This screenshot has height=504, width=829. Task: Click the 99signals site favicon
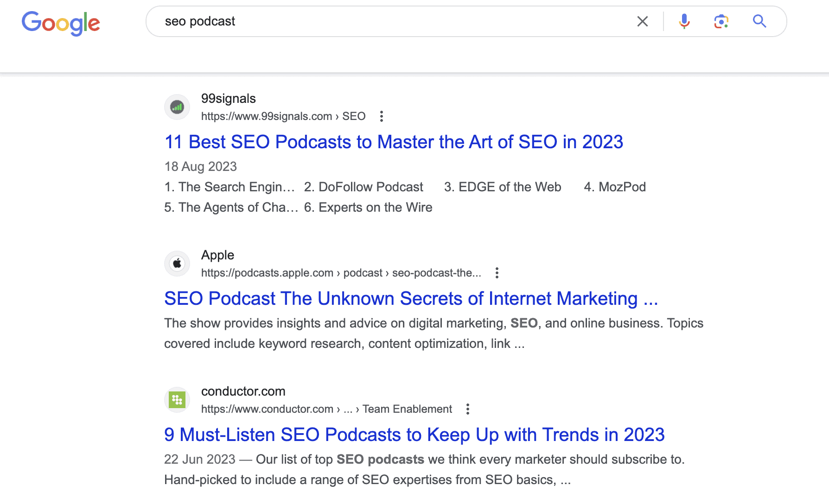(x=177, y=107)
